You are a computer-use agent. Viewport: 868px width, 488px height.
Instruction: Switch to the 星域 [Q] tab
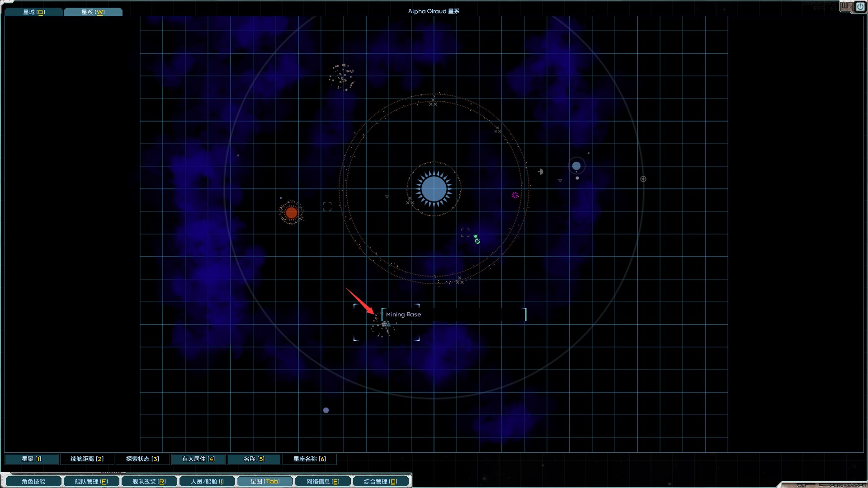pos(34,12)
